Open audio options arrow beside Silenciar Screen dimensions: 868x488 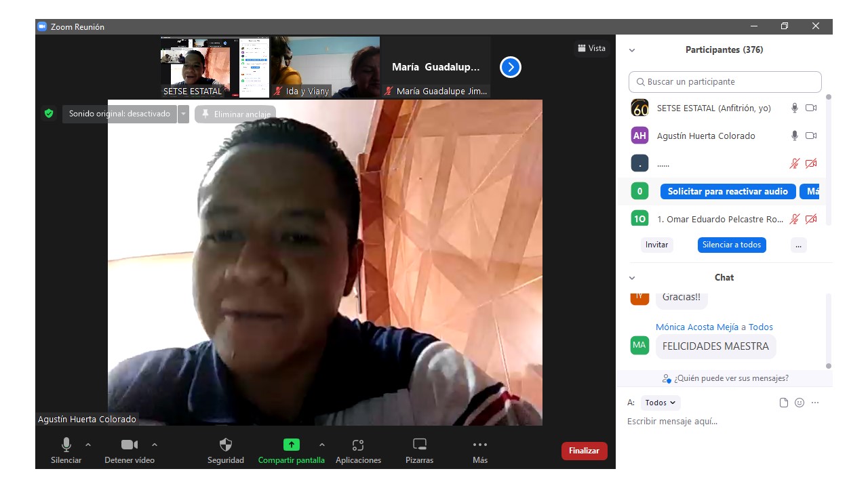pos(88,445)
